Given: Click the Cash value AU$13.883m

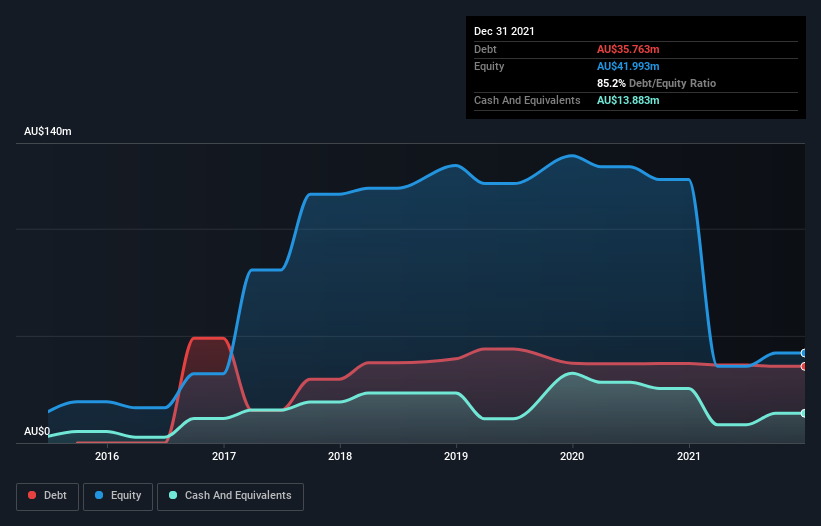Looking at the screenshot, I should pos(628,100).
